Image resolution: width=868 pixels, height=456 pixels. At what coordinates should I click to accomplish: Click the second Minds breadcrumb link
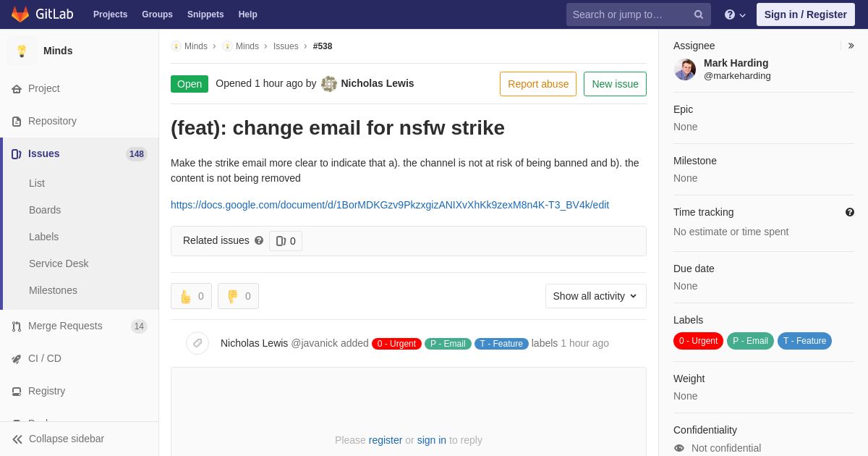point(247,46)
